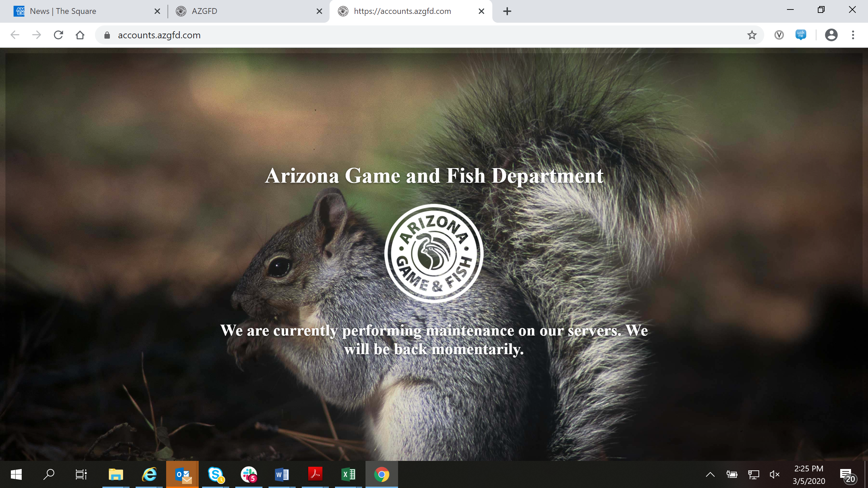Screen dimensions: 868x488
Task: Select Google Chrome in the taskbar
Action: [382, 474]
